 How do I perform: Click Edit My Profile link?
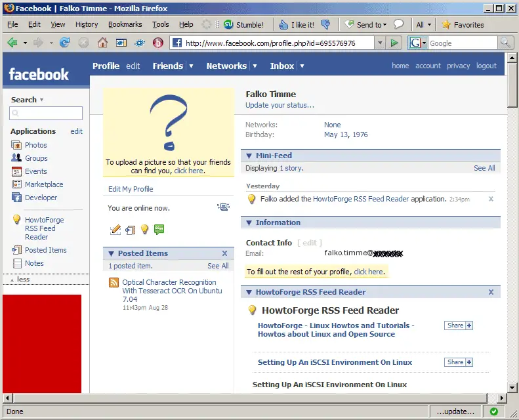point(131,189)
